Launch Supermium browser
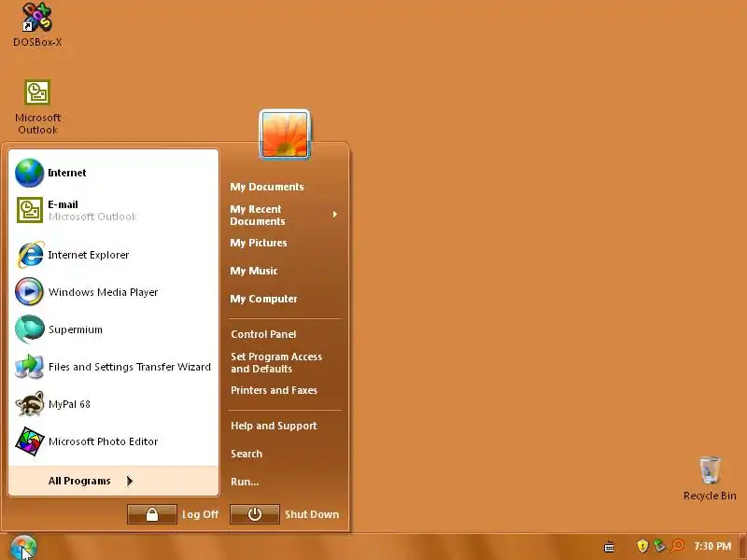747x560 pixels. 113,329
